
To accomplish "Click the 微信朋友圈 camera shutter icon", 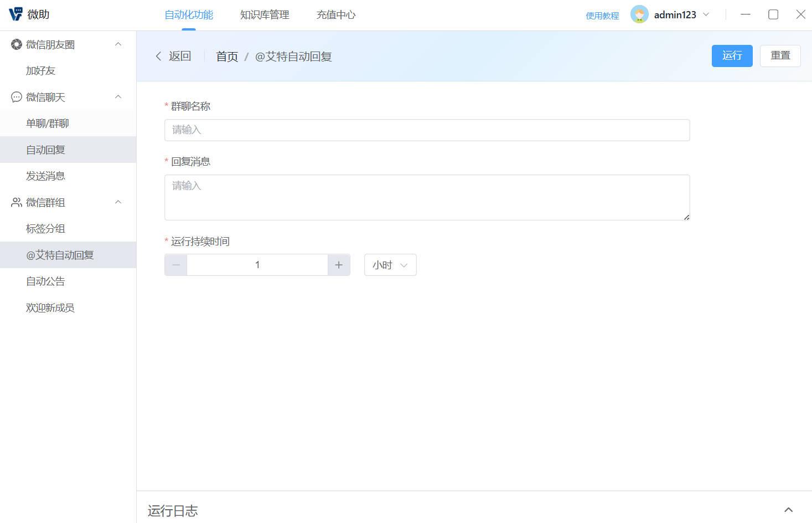I will [x=17, y=44].
